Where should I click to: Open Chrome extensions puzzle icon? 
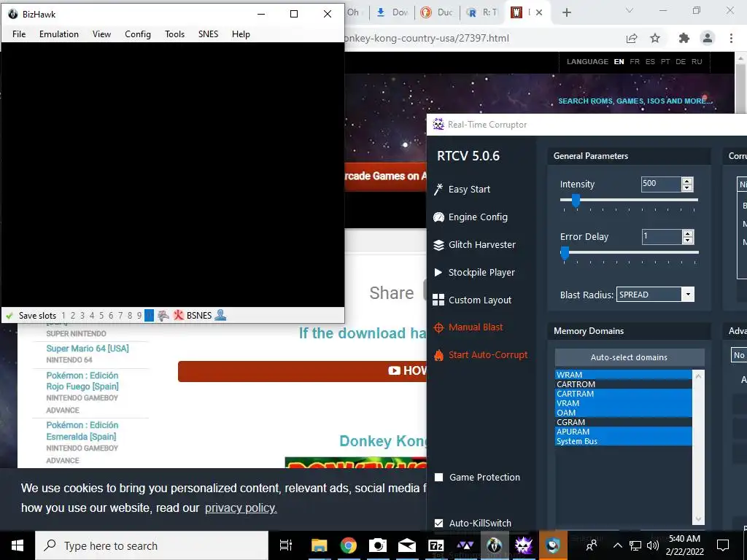click(684, 38)
